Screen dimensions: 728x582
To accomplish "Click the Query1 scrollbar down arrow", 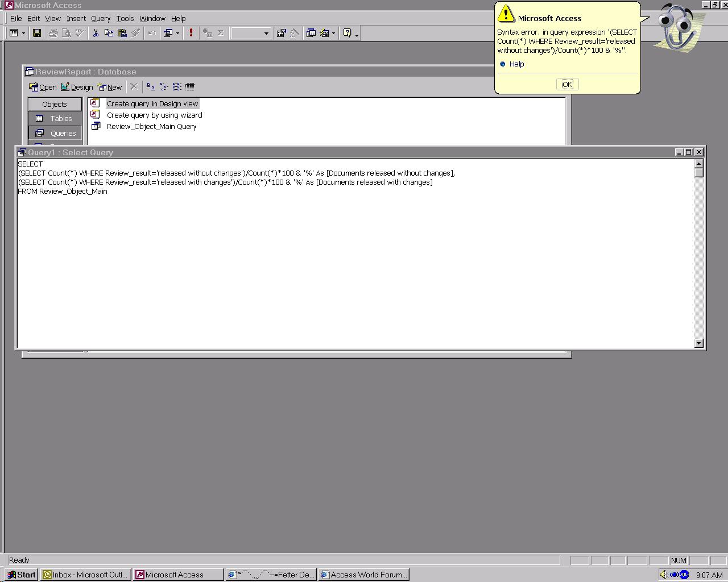I will click(699, 343).
